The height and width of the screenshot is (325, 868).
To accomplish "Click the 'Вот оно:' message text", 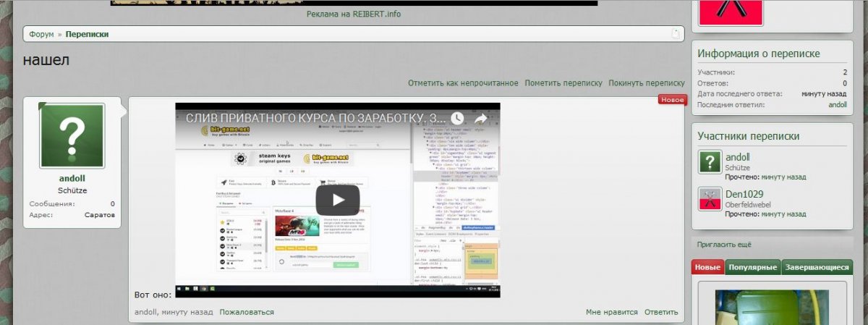I will coord(153,295).
